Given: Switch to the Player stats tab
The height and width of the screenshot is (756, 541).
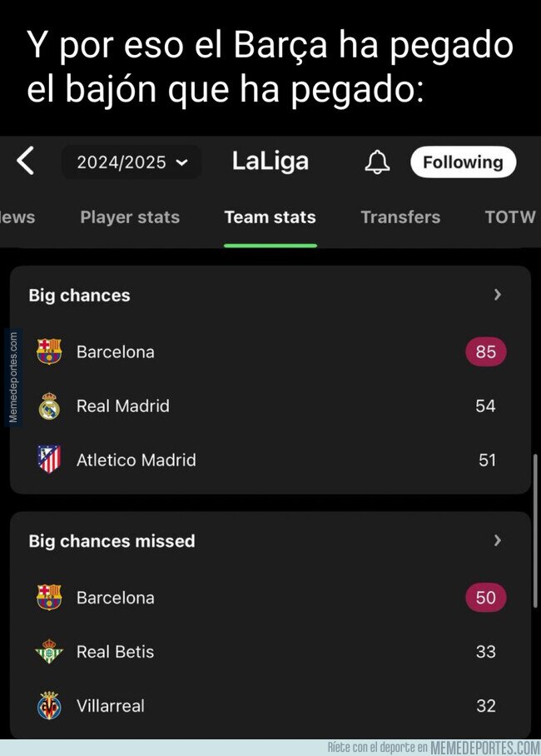Looking at the screenshot, I should tap(130, 217).
